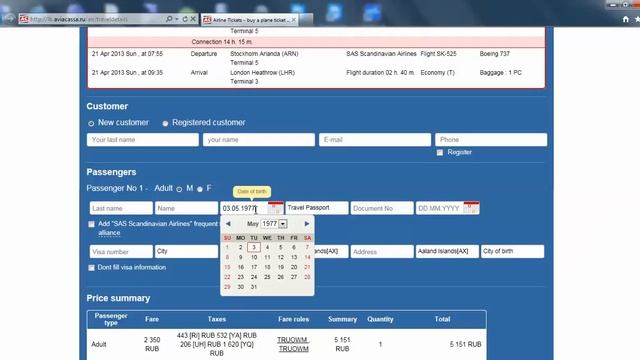Go to previous month in calendar

(x=228, y=224)
